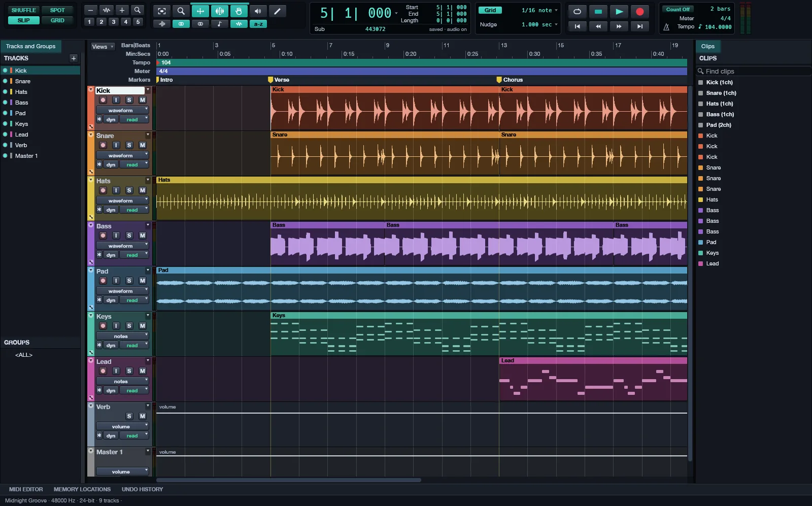Click the Zoom Toggle frame icon
Image resolution: width=812 pixels, height=506 pixels.
click(x=161, y=11)
